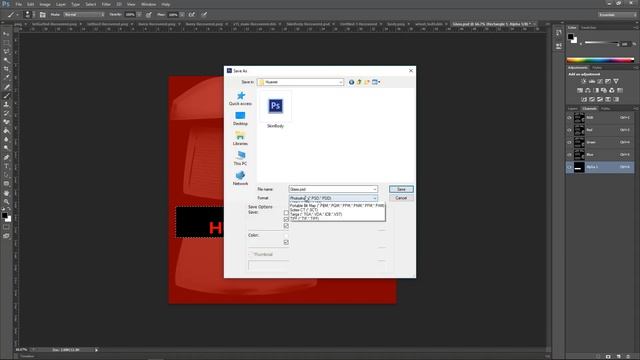Click the color spectrum ramp in Color panel
Viewport: 640px width, 360px height.
point(600,60)
